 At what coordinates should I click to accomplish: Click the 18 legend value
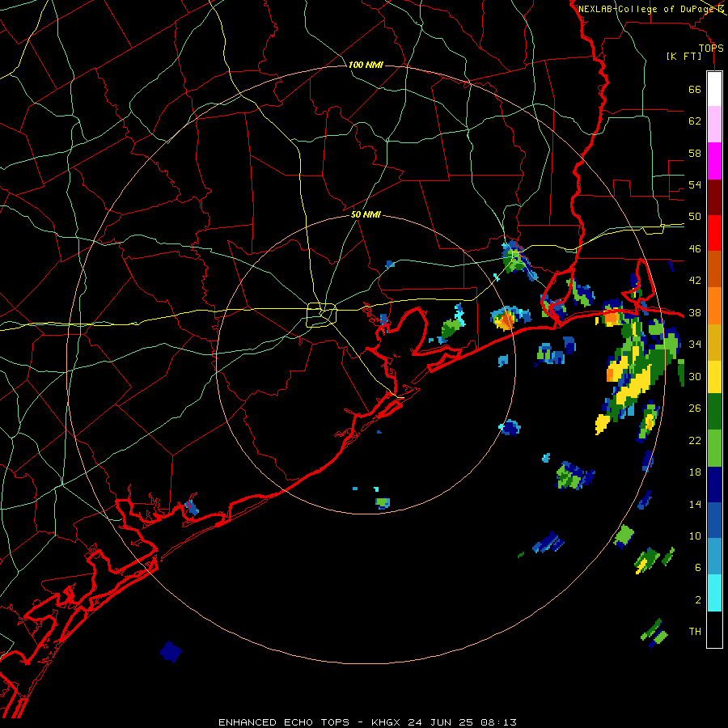click(x=695, y=472)
